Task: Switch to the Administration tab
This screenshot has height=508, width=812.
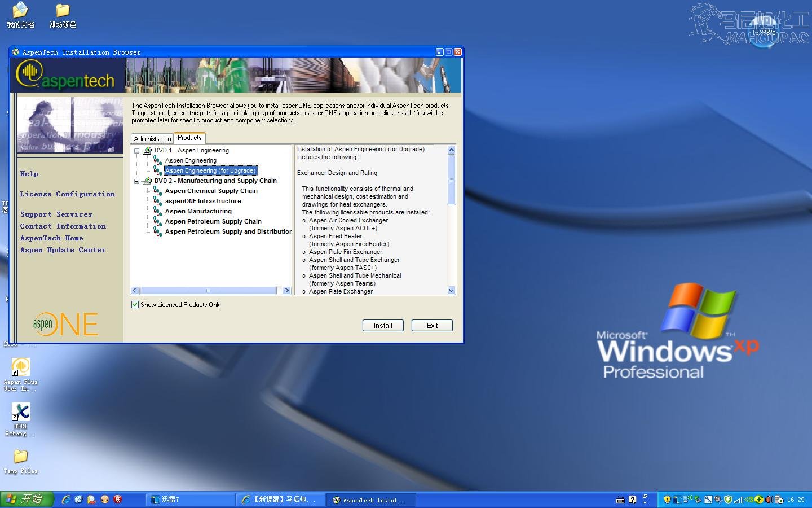Action: point(152,139)
